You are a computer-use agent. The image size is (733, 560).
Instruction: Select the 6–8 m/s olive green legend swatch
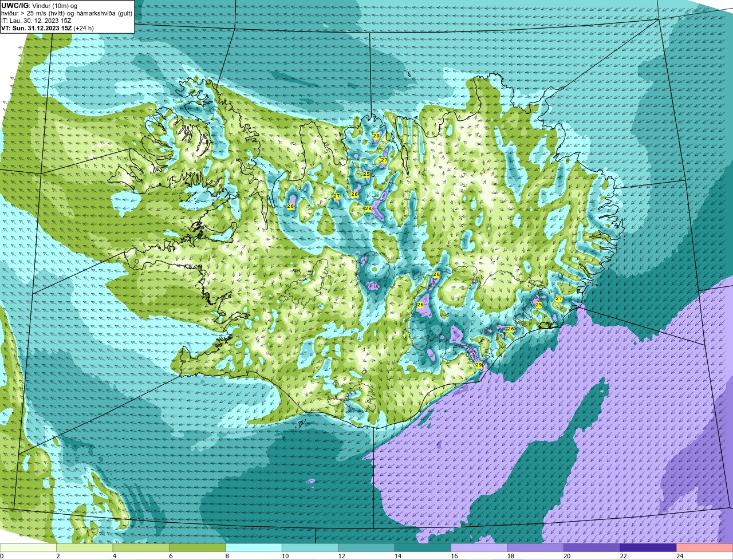point(198,547)
